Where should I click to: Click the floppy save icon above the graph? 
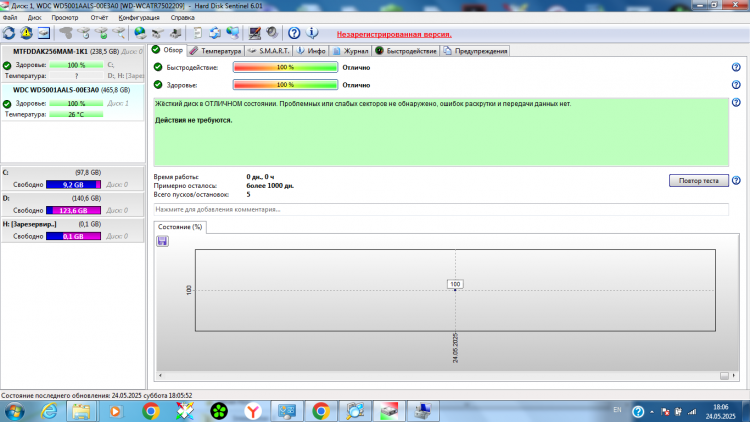click(162, 241)
